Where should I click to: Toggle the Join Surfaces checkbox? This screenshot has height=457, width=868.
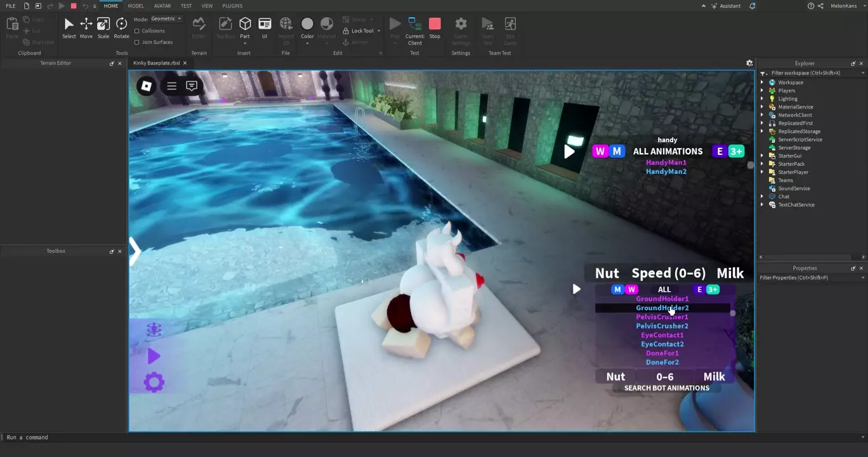[137, 43]
